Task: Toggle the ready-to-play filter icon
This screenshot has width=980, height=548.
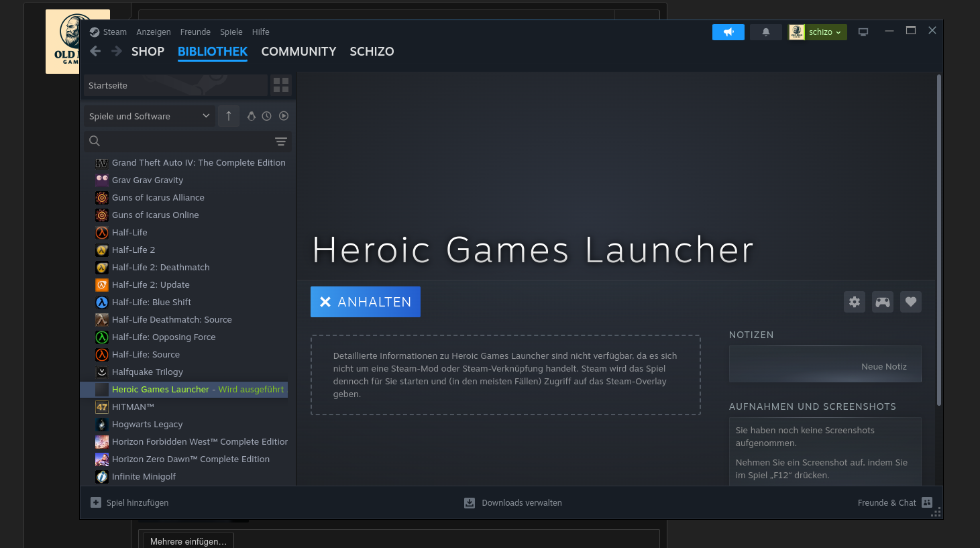Action: pos(284,116)
